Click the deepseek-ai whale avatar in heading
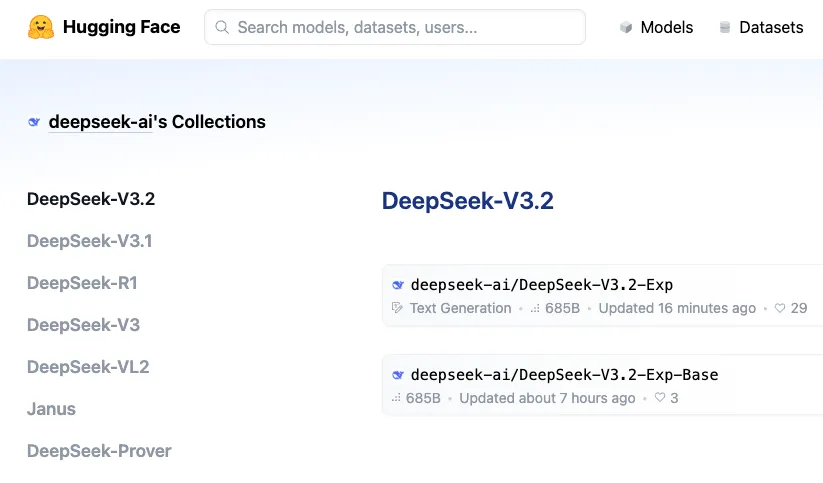Image resolution: width=823 pixels, height=483 pixels. point(34,122)
